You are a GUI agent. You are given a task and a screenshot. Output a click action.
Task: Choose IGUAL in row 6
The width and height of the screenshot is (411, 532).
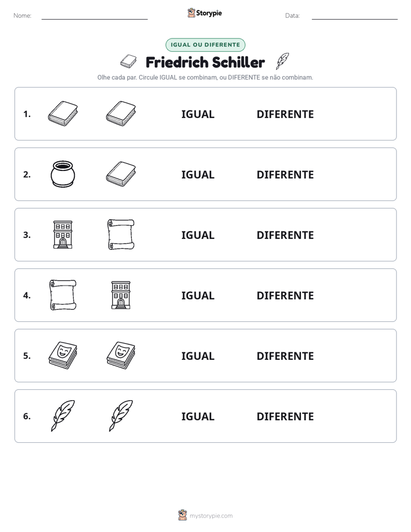[197, 416]
